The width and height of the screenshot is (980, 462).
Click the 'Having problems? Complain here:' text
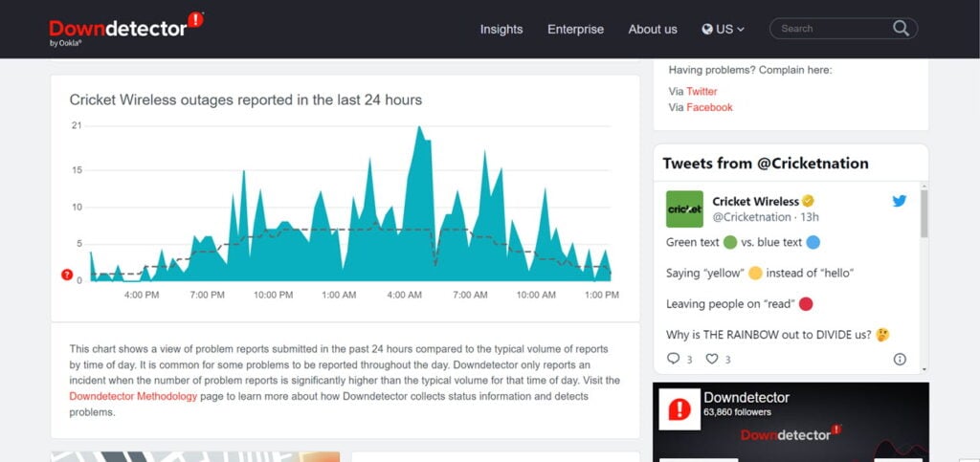[750, 70]
